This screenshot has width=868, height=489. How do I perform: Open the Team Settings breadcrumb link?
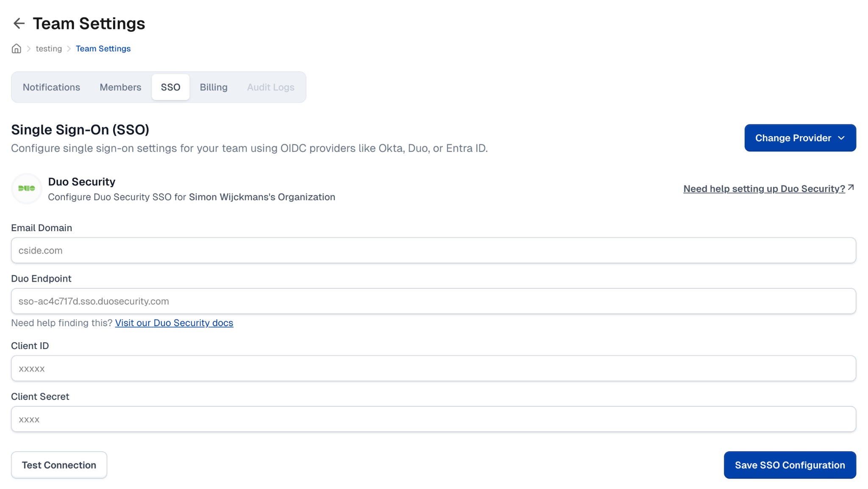coord(103,48)
